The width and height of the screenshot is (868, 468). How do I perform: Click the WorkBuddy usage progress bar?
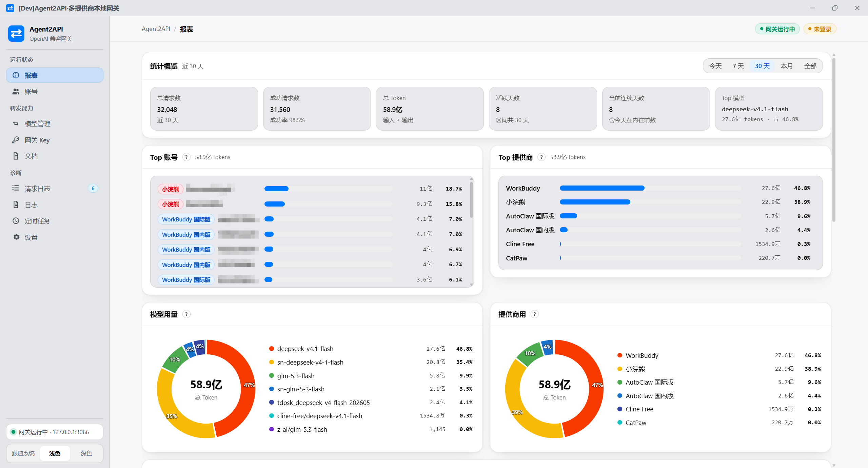[x=650, y=188]
